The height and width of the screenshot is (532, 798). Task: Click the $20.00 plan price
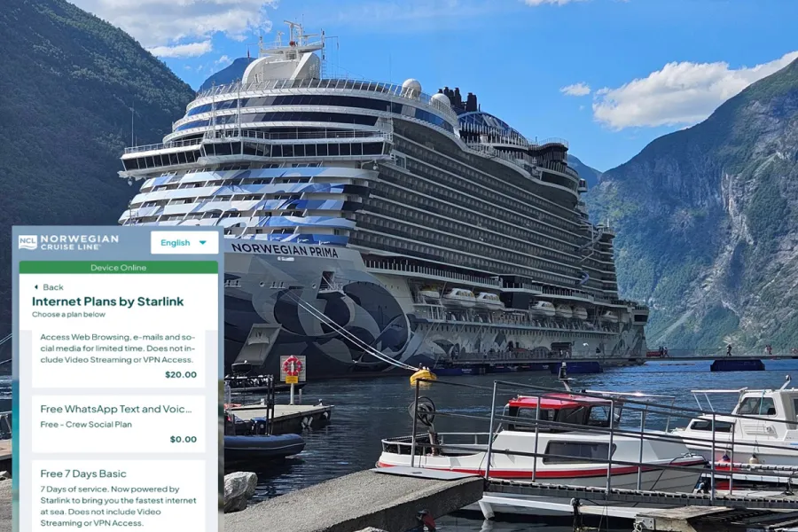point(181,375)
